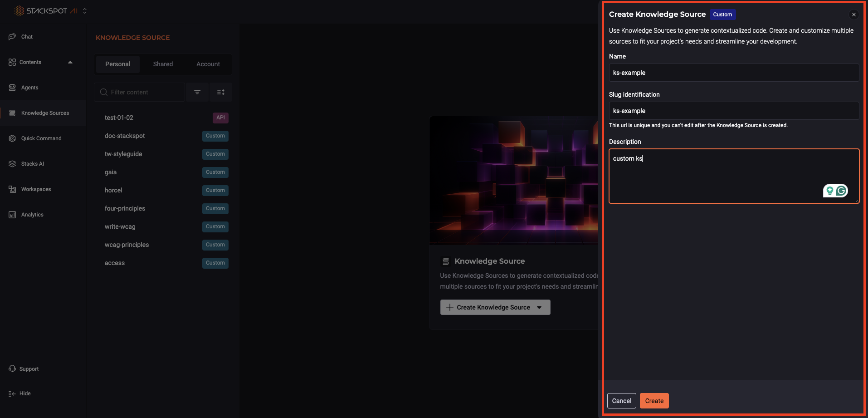The width and height of the screenshot is (868, 418).
Task: Open Support from the sidebar
Action: coord(29,369)
